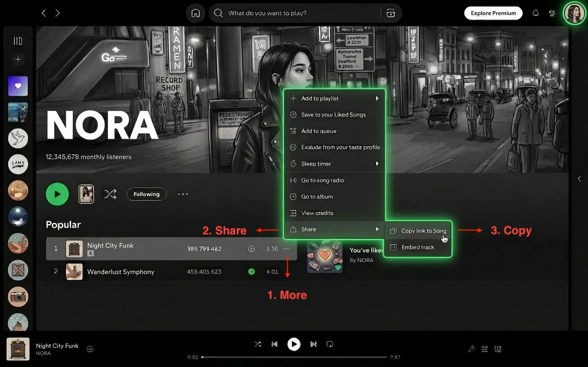Toggle repeat in the playback controls
The image size is (588, 367).
[330, 344]
